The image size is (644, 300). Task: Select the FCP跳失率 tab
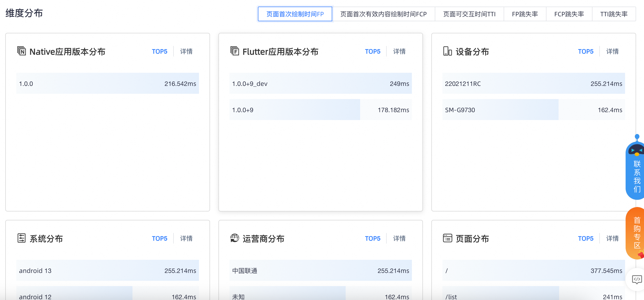click(x=569, y=14)
